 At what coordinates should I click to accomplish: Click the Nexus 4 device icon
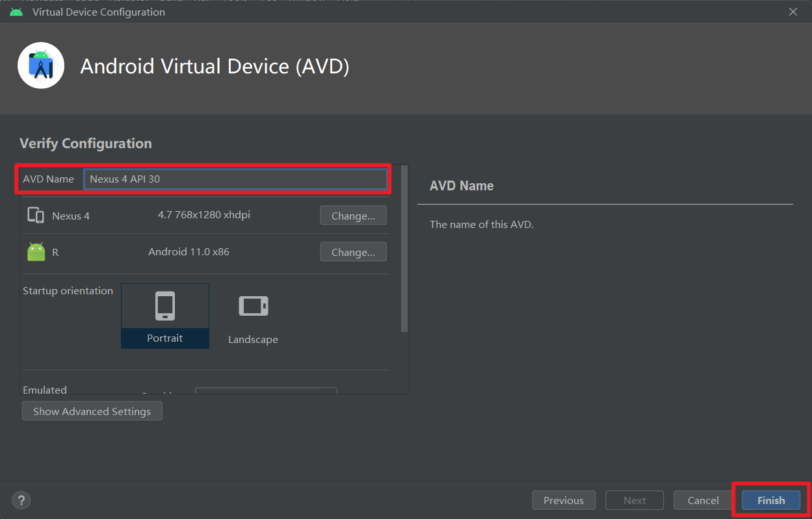36,216
